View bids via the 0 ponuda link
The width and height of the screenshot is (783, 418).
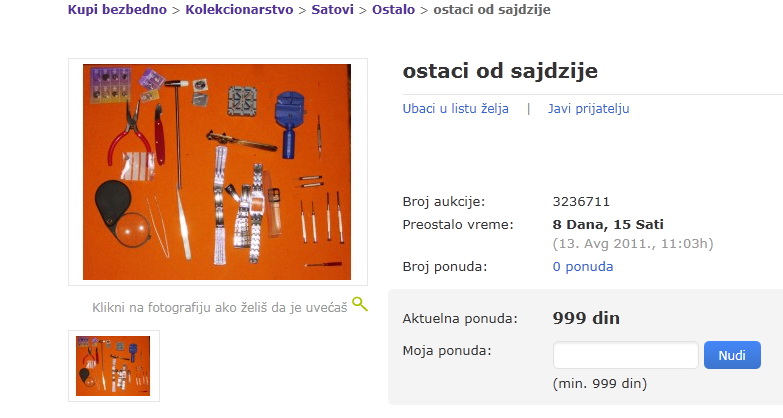[x=583, y=267]
